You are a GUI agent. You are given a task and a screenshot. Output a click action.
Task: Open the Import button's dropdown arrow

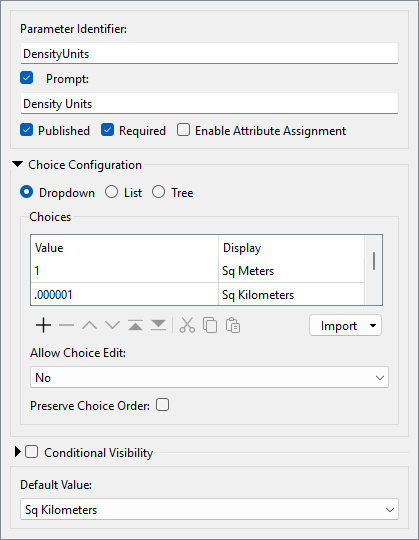point(373,325)
